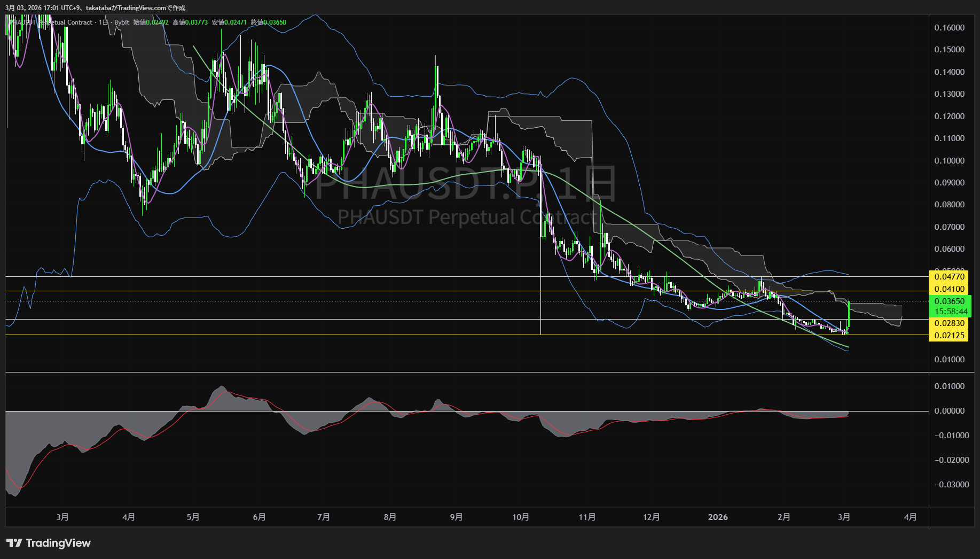The height and width of the screenshot is (559, 980).
Task: Select the yellow 0.02830 price level label
Action: [949, 323]
